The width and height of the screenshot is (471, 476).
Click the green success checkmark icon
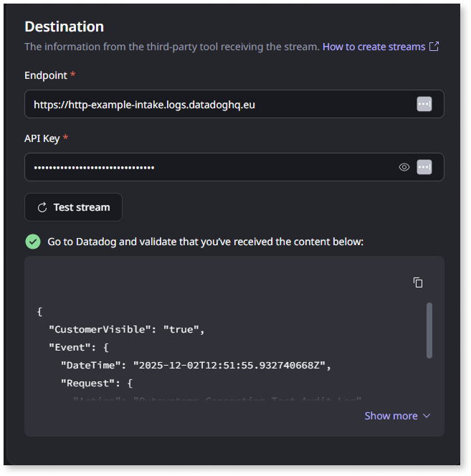(x=33, y=242)
